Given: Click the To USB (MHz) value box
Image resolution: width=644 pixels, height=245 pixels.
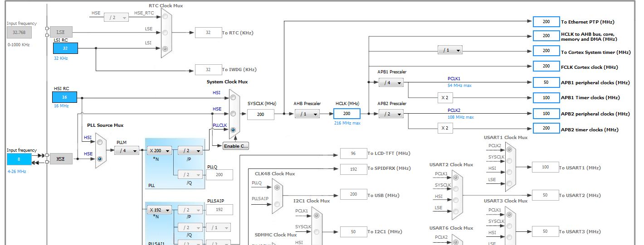Looking at the screenshot, I should (353, 195).
